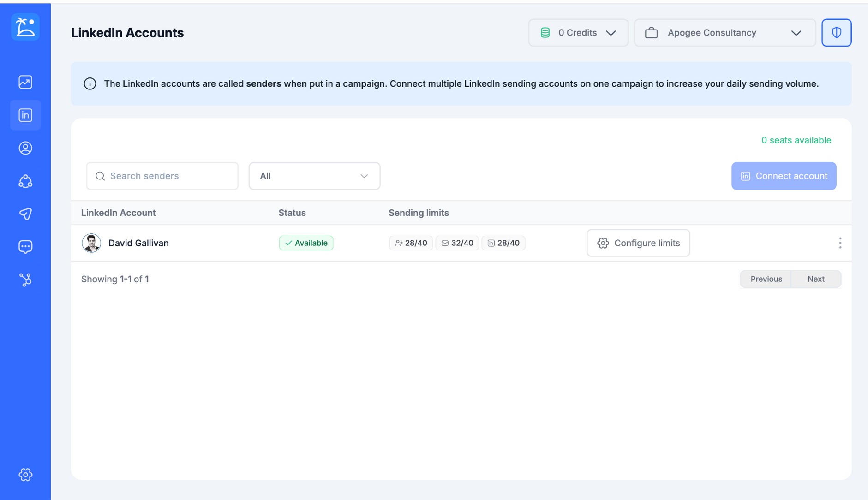The height and width of the screenshot is (500, 868).
Task: Click the Search senders input field
Action: (162, 176)
